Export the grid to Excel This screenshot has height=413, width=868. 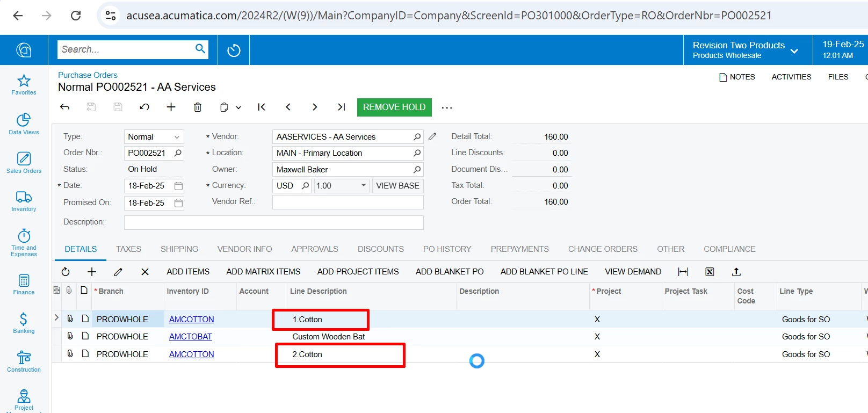(710, 272)
